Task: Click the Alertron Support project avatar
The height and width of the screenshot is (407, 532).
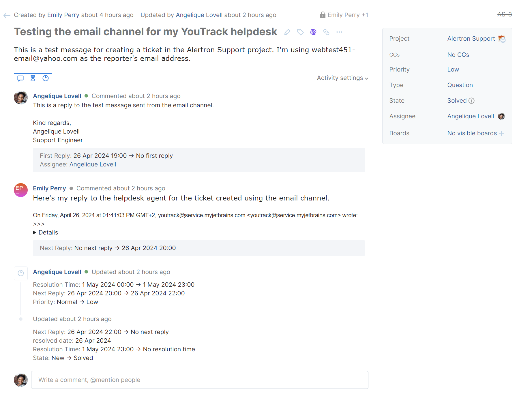Action: tap(502, 39)
